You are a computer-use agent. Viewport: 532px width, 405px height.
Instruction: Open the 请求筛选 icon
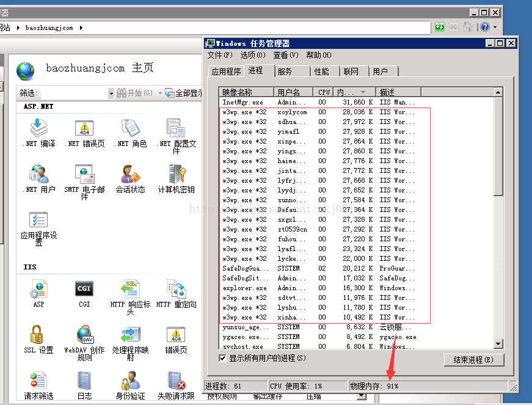click(38, 381)
